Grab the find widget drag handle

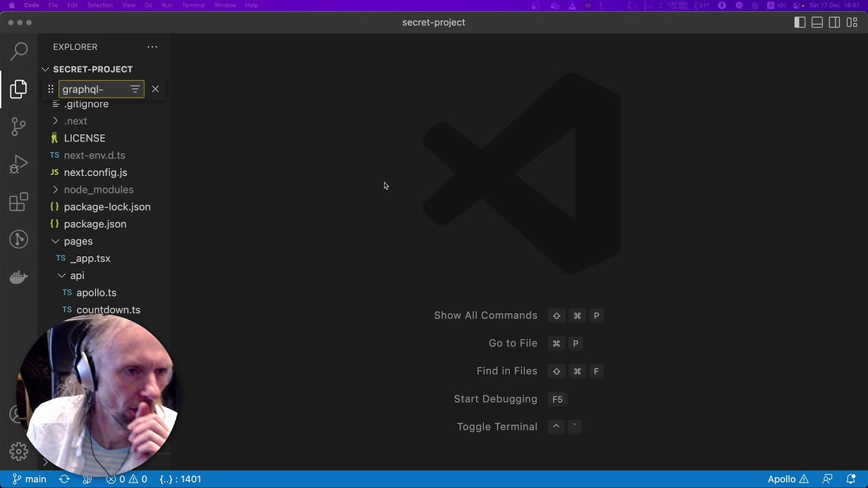coord(50,89)
